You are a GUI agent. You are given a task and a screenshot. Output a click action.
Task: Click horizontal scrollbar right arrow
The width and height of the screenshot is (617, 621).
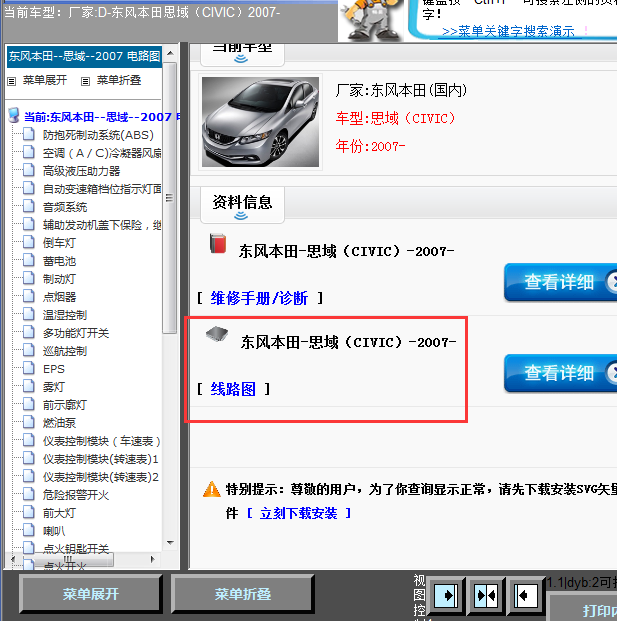(152, 559)
